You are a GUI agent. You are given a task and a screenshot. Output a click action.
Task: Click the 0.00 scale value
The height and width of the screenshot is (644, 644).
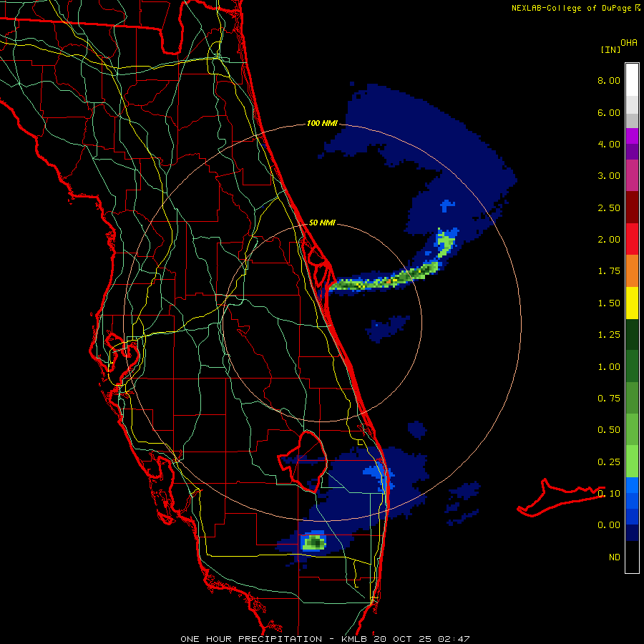pos(609,525)
